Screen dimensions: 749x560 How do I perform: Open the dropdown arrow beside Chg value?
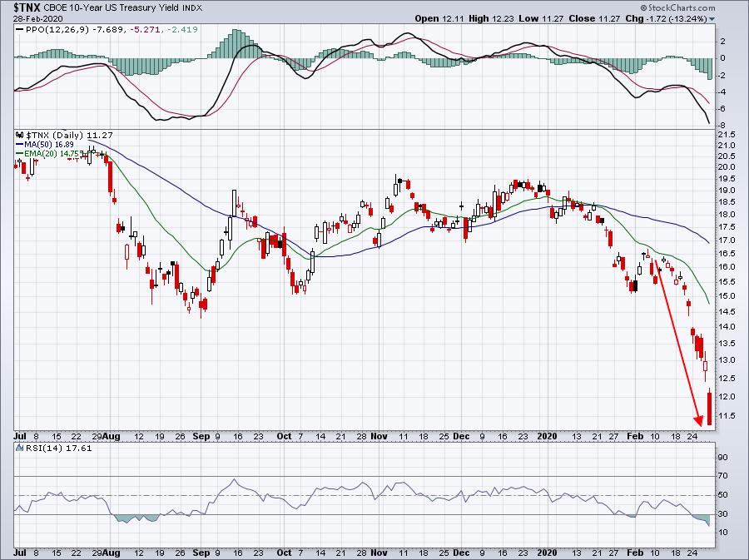tap(711, 17)
